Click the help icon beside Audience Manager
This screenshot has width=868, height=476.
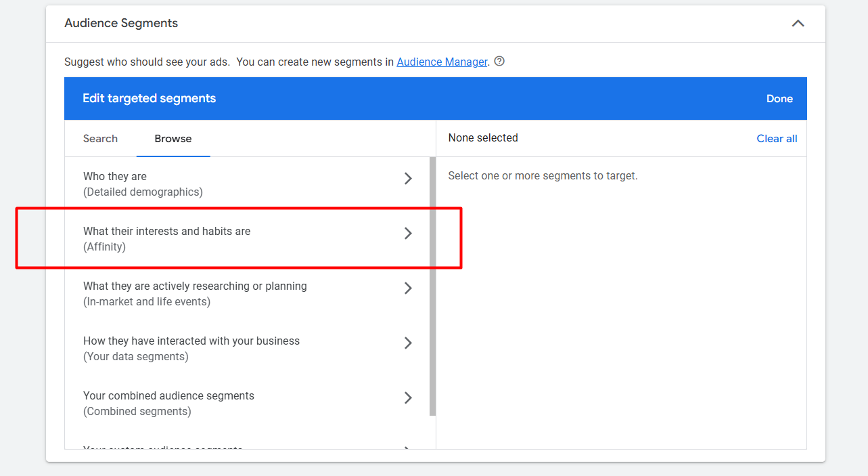[499, 62]
